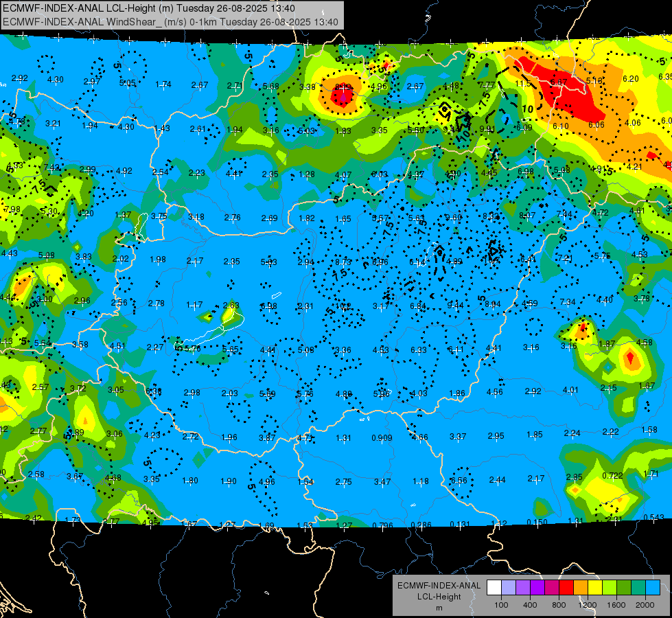This screenshot has height=618, width=672.
Task: Click the legend label '2000'
Action: coord(645,605)
